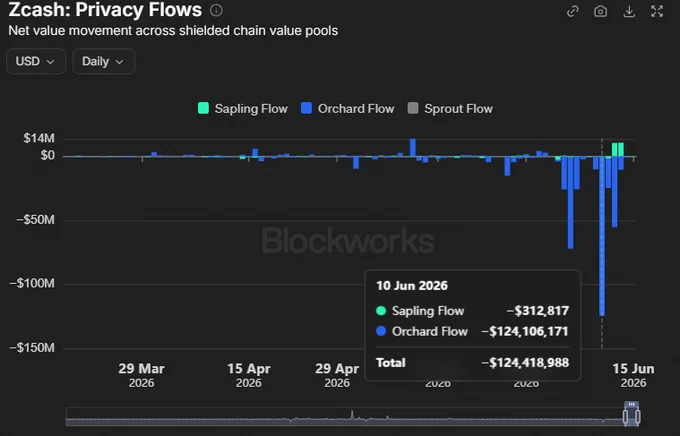
Task: Click the 29 Apr 2026 axis label
Action: (337, 375)
